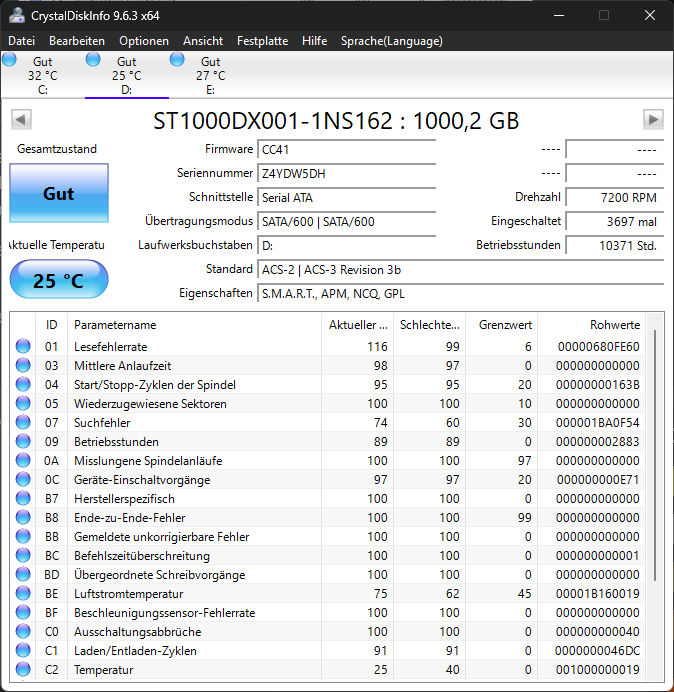Click the status orb of Lesefehlerrate row
This screenshot has width=674, height=692.
[23, 346]
